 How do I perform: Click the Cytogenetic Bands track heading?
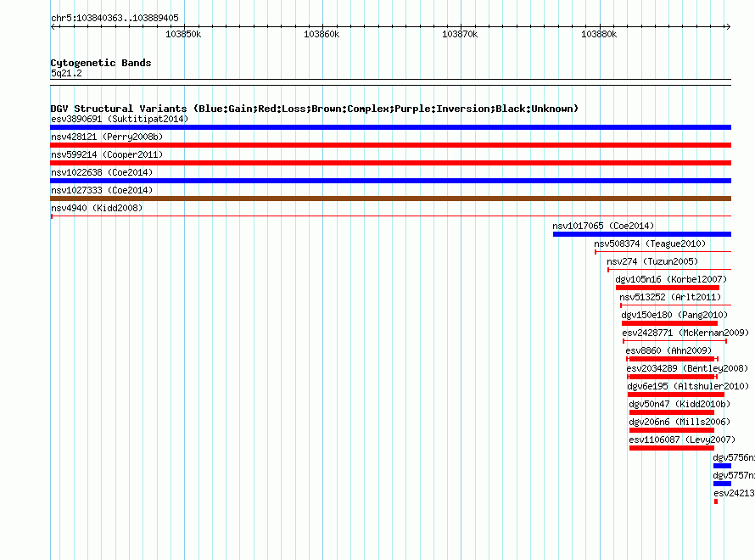pos(101,63)
